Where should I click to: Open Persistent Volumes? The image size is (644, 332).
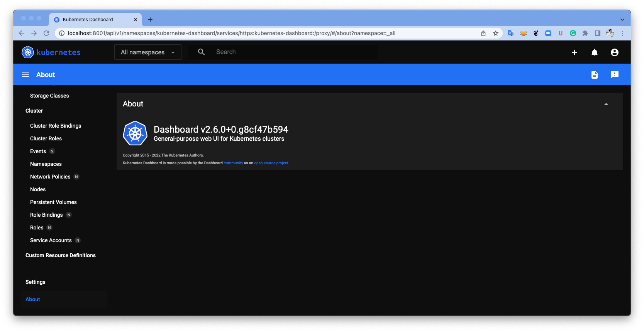[x=53, y=202]
